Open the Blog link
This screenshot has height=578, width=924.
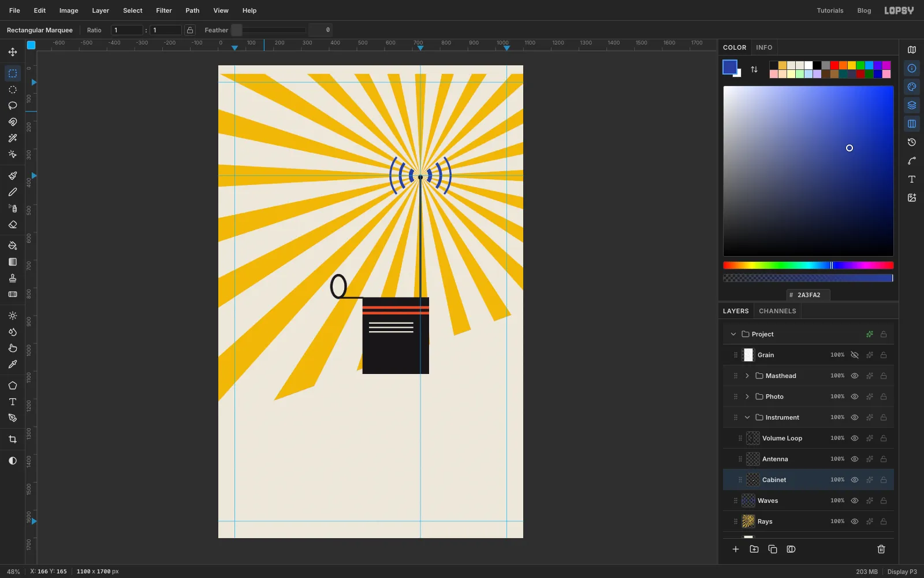(864, 10)
